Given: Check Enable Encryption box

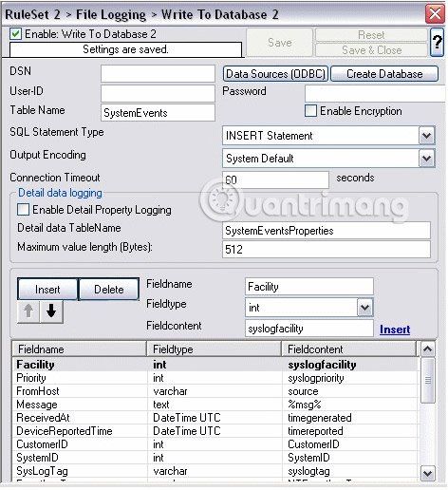Looking at the screenshot, I should click(310, 111).
